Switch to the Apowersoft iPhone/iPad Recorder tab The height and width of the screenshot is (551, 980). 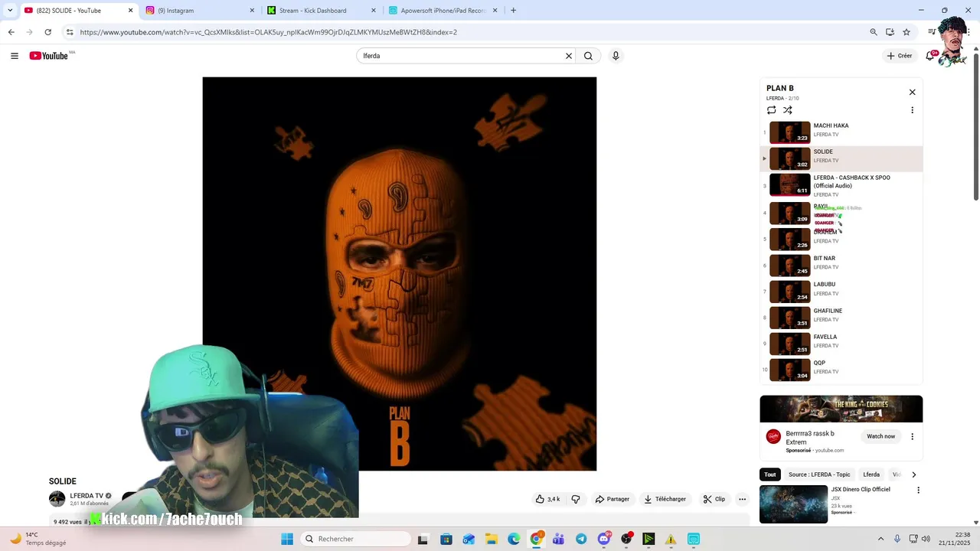443,11
